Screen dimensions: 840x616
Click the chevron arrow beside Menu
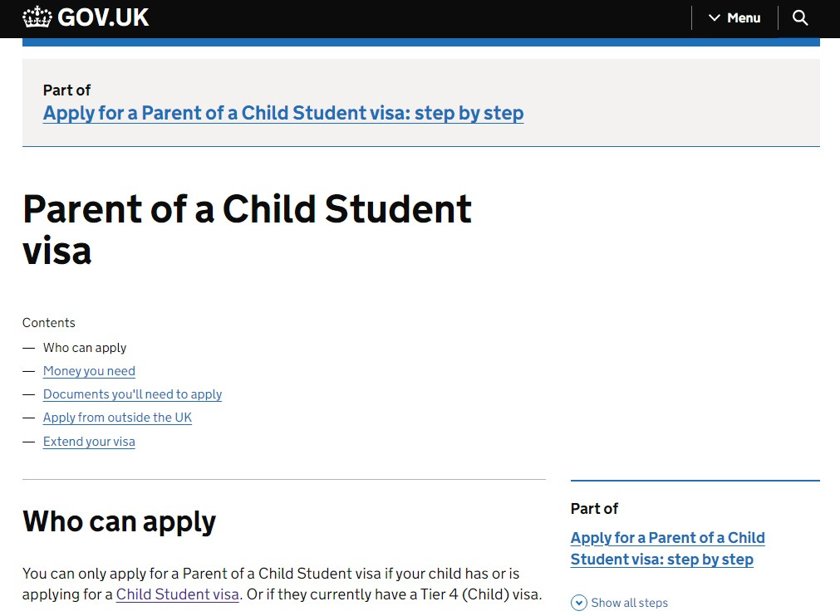point(714,17)
